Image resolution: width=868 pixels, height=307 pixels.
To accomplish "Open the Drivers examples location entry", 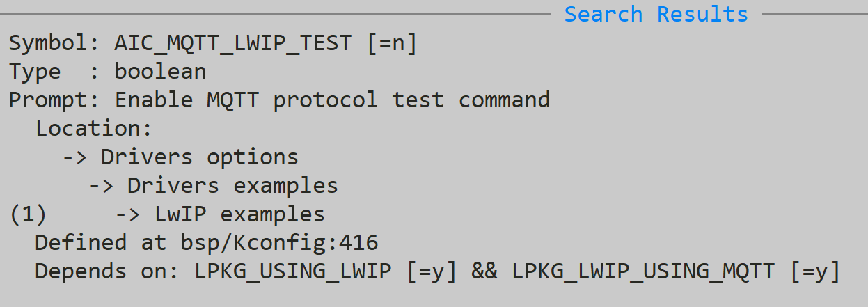I will tap(232, 185).
